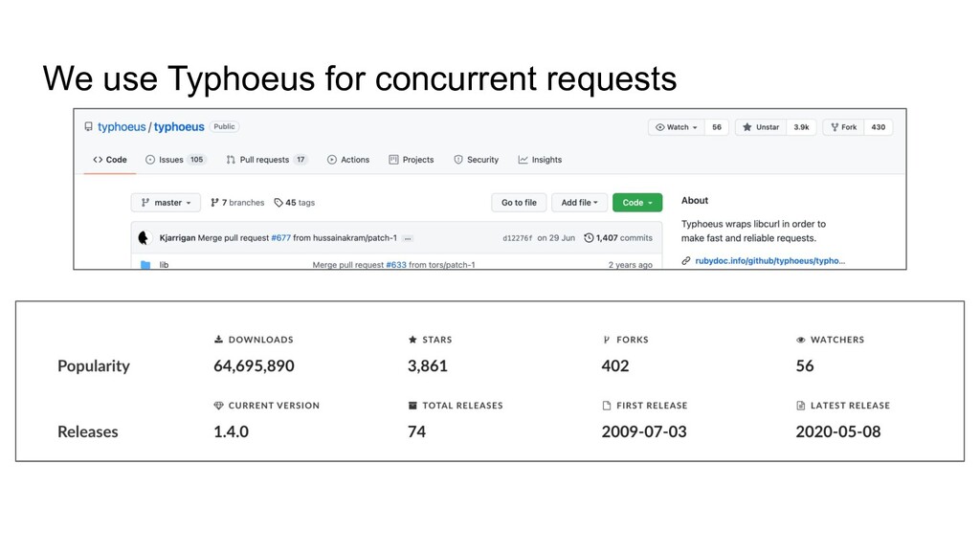The image size is (980, 551).
Task: Click the Issues count badge 105
Action: 196,160
